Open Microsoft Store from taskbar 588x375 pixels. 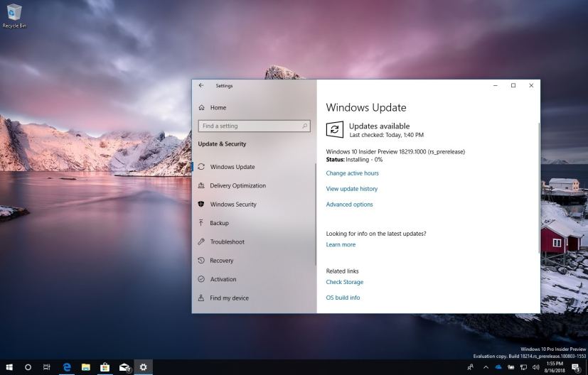105,367
